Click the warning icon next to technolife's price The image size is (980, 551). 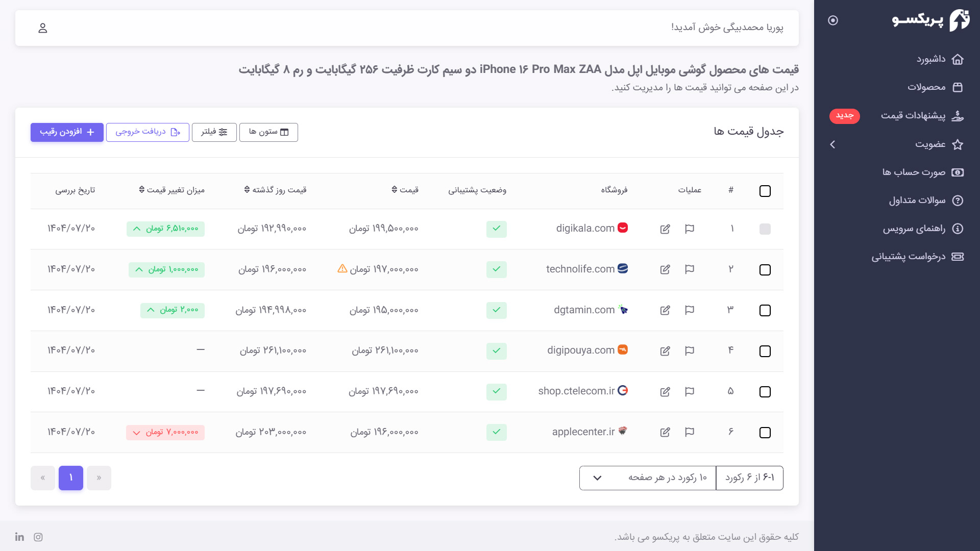pos(342,268)
